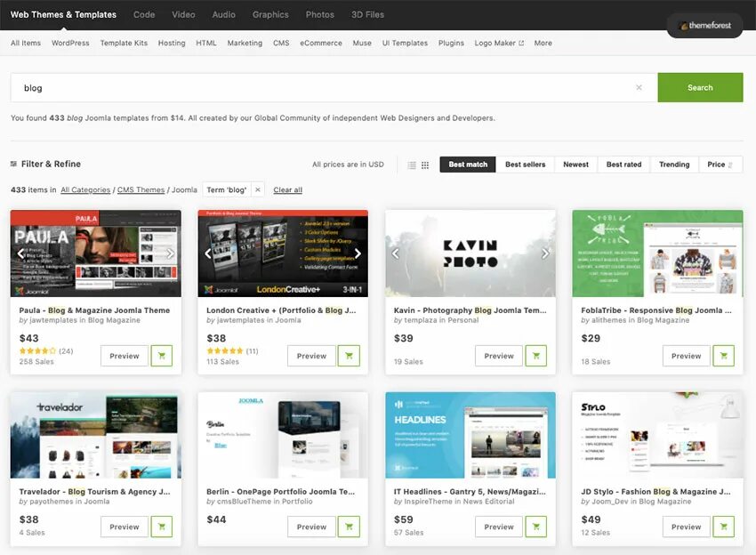Open Logo Maker external link
Viewport: 756px width, 555px height.
pos(499,43)
